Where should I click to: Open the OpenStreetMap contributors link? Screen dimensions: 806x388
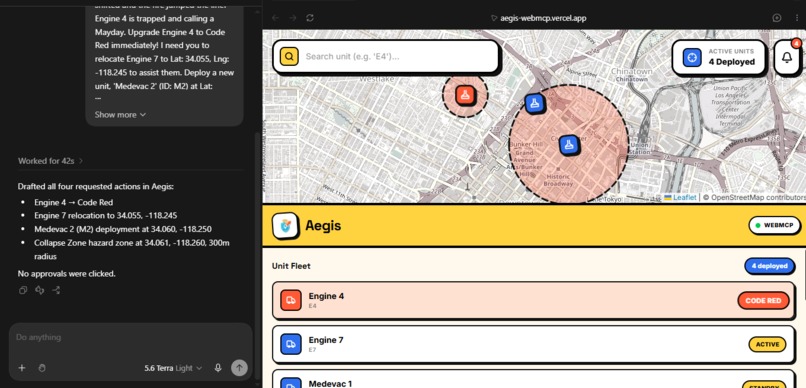coord(758,197)
